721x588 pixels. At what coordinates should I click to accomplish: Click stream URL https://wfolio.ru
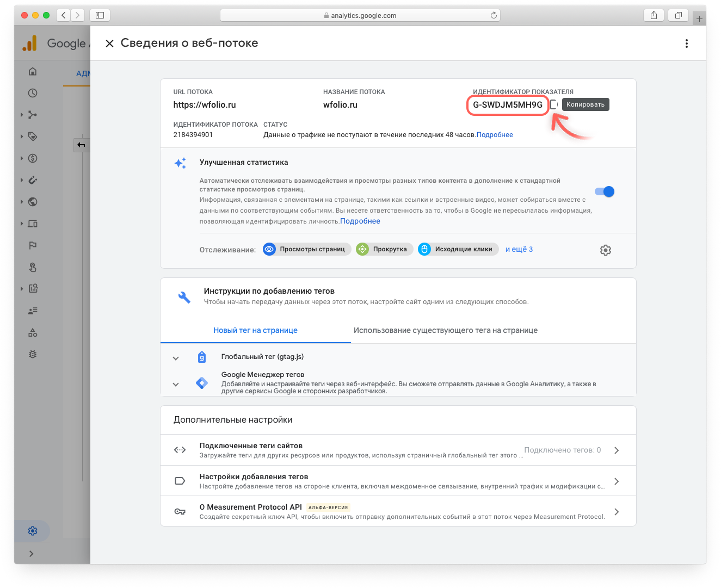click(205, 105)
